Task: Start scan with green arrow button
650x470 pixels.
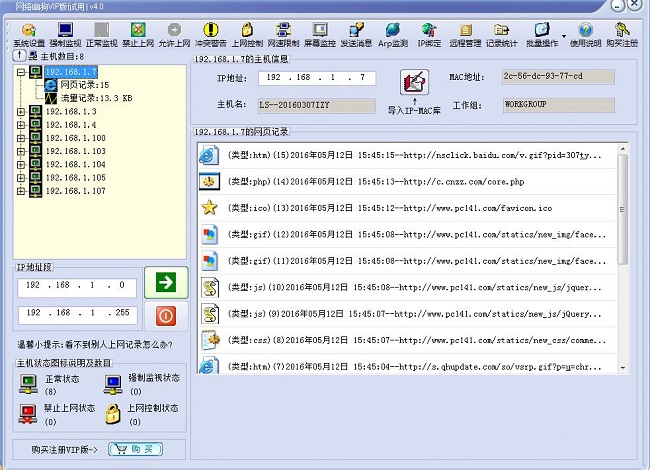Action: click(166, 283)
